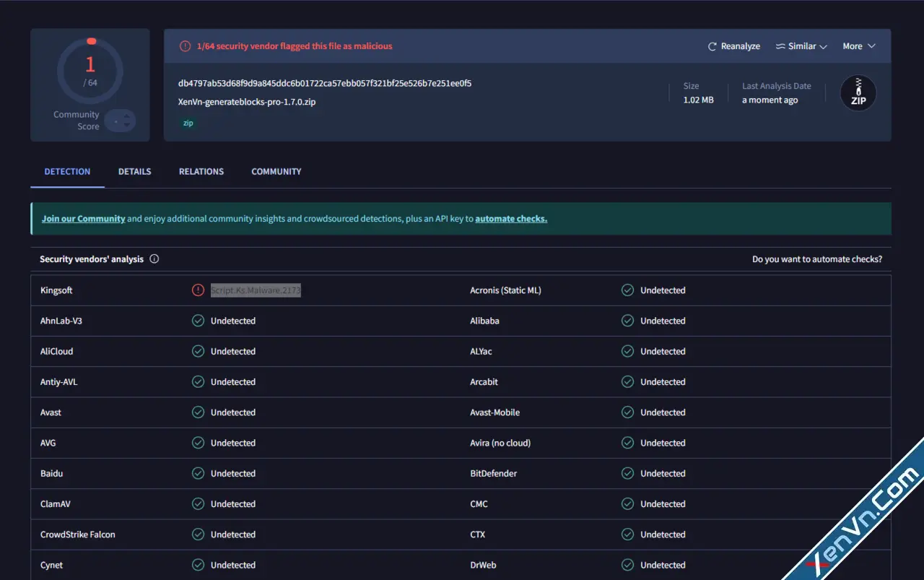Screen dimensions: 924x580
Task: Click the Kingsoft vendor name
Action: (56, 290)
